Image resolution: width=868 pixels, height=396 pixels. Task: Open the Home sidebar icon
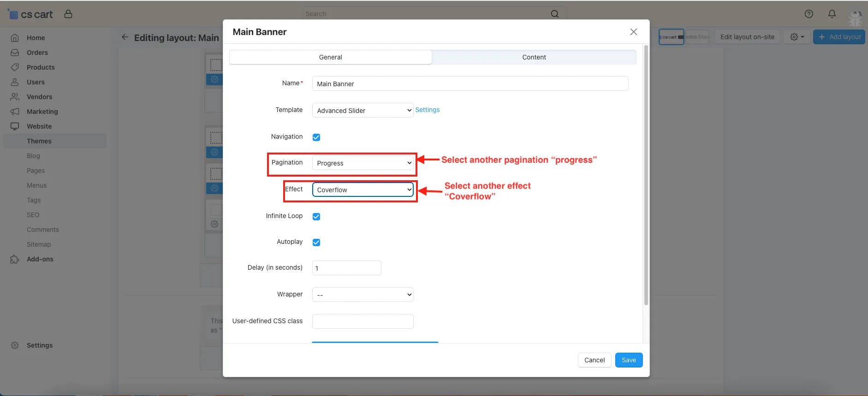pyautogui.click(x=15, y=38)
